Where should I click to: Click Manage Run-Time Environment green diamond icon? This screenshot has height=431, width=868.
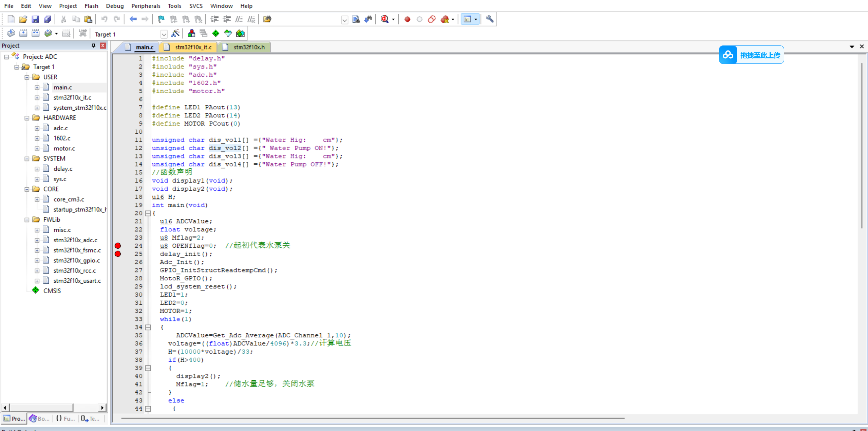pos(216,33)
